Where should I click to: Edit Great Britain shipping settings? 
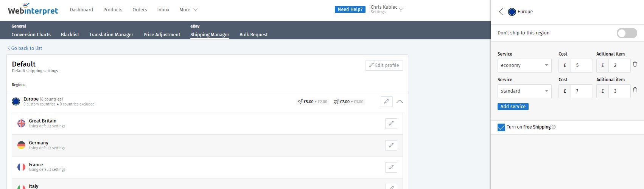[x=391, y=123]
